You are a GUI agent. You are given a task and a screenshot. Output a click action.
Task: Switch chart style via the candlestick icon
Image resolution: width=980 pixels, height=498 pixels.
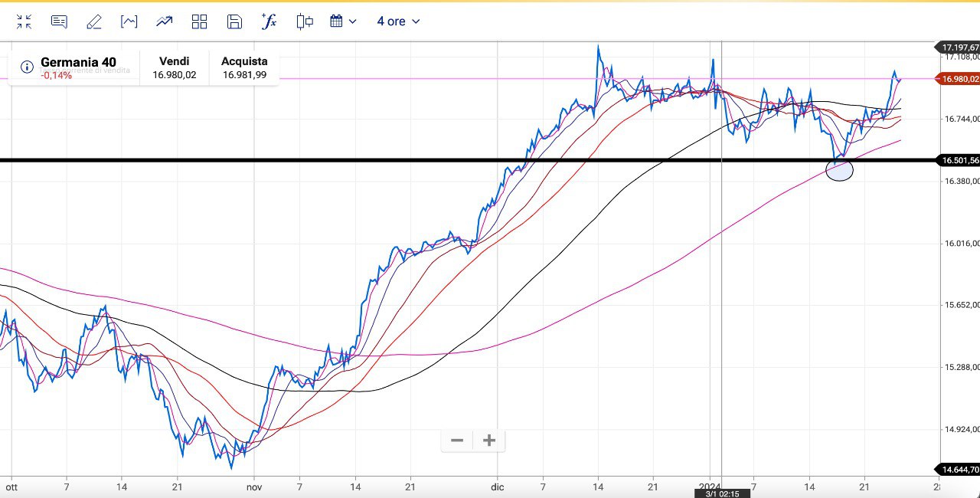(305, 21)
